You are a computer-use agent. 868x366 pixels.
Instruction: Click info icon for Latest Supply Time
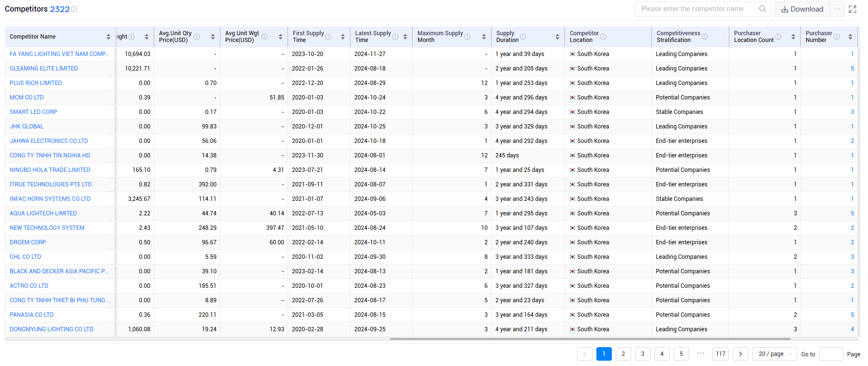[395, 37]
